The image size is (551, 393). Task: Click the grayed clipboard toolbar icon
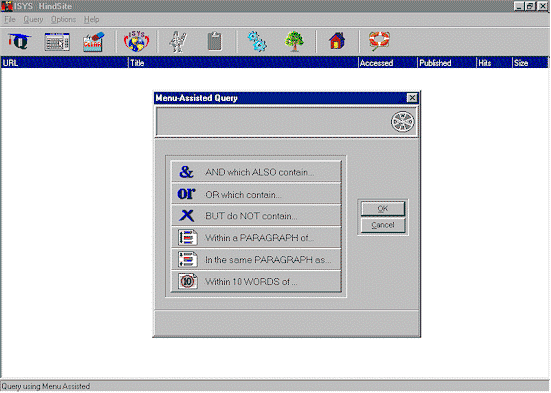pyautogui.click(x=214, y=41)
